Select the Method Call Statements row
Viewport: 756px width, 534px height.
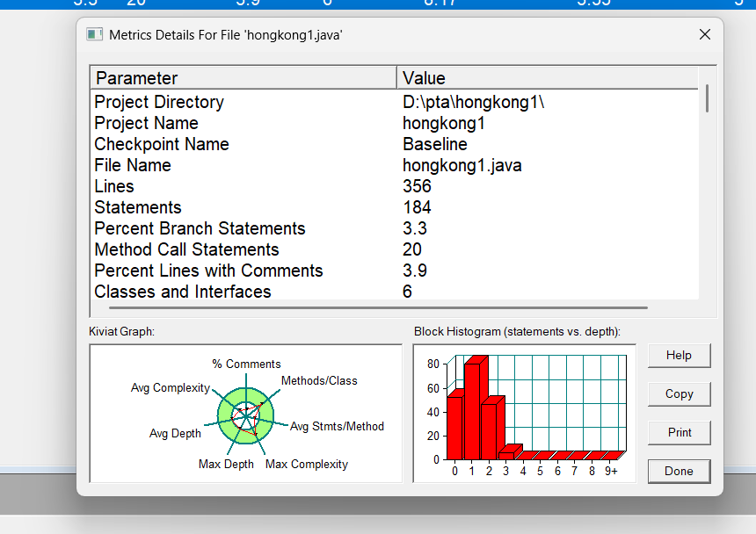395,250
